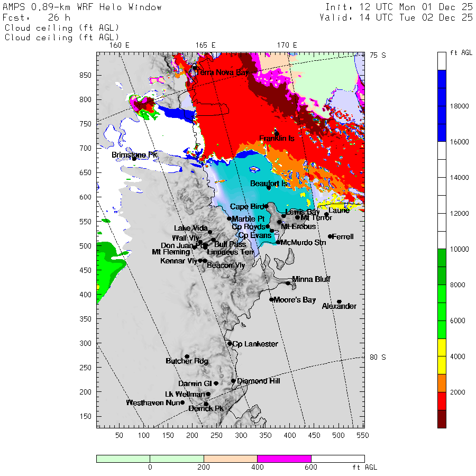Viewport: 476px width, 476px height.
Task: Click the 'Alexander' label
Action: [x=339, y=306]
